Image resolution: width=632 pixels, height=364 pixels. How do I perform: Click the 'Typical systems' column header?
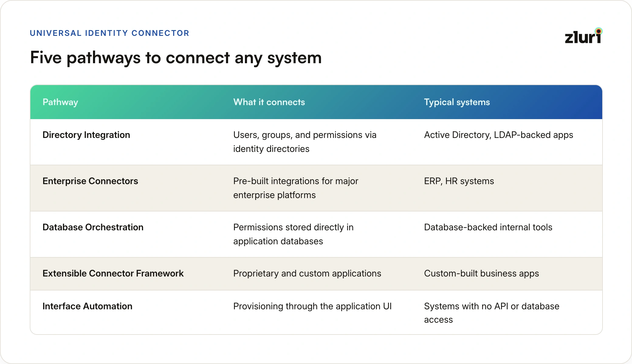pos(457,102)
